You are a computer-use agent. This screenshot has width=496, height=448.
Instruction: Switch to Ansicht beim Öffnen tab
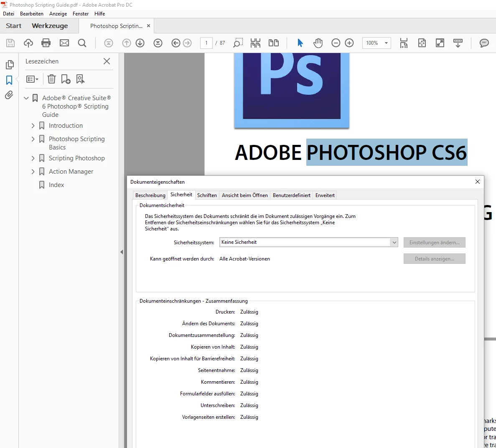[x=245, y=195]
